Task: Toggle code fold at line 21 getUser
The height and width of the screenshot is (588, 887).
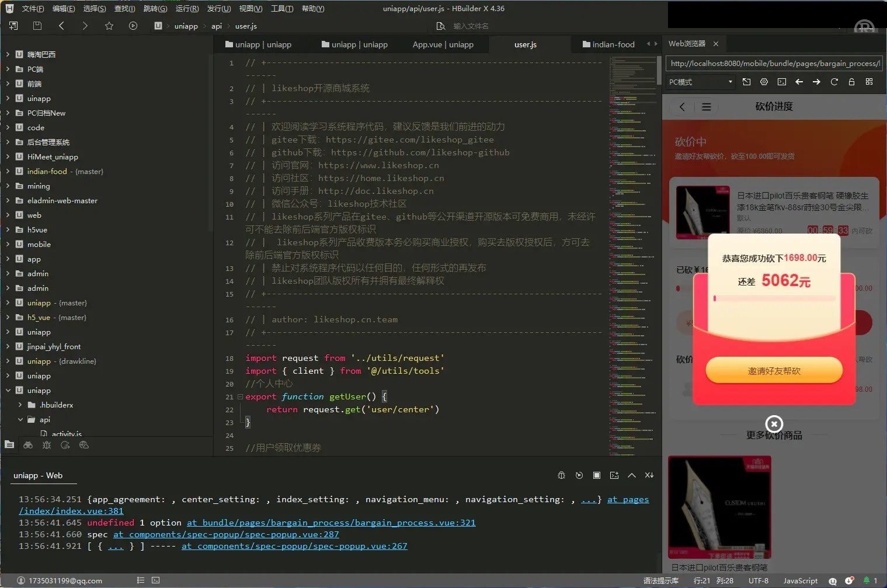Action: click(x=239, y=396)
